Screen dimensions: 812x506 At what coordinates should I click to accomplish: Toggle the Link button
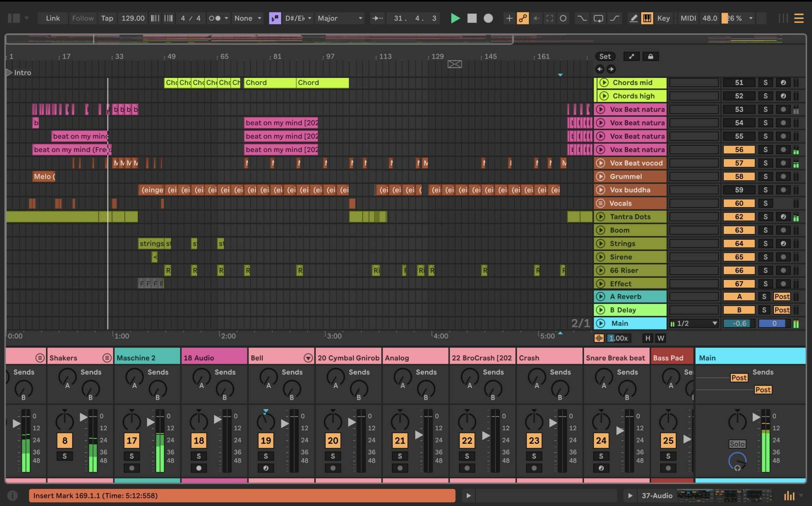click(53, 18)
